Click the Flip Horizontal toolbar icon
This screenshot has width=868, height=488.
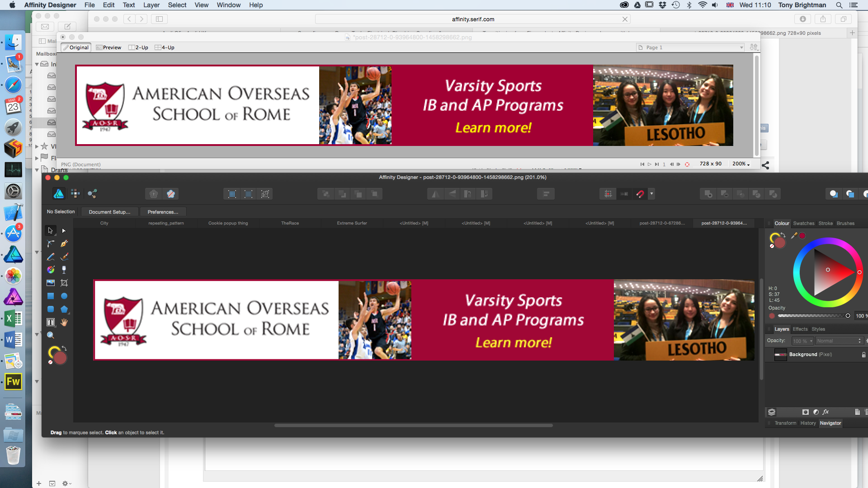[435, 194]
